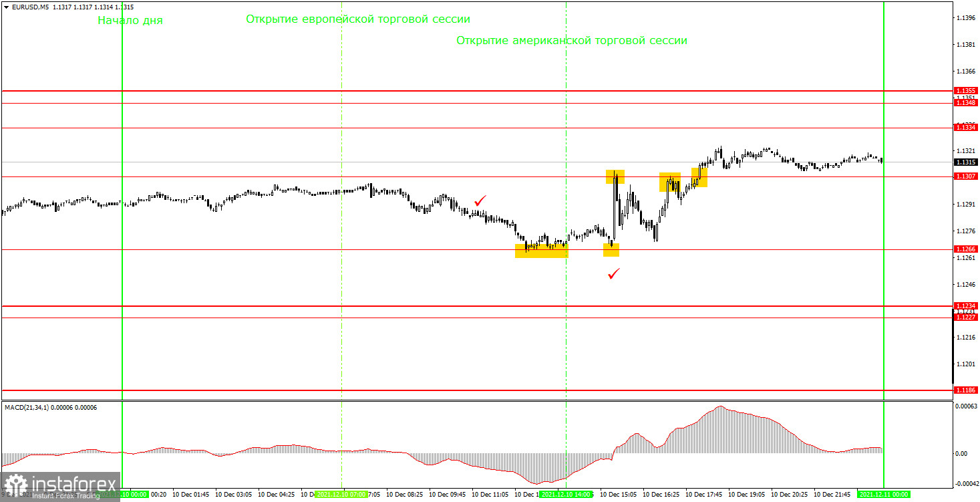Click the red 1.1234 price level tag
The height and width of the screenshot is (502, 980).
click(x=966, y=305)
